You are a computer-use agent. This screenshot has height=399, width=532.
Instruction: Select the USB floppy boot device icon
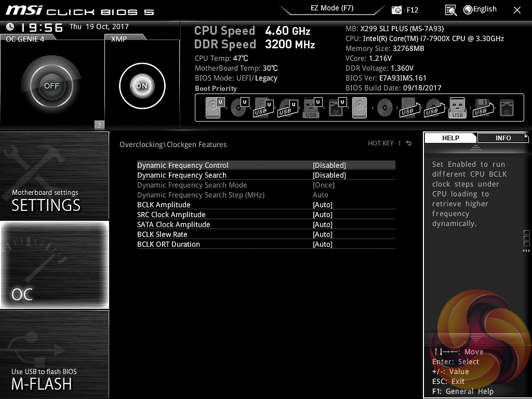click(x=483, y=108)
